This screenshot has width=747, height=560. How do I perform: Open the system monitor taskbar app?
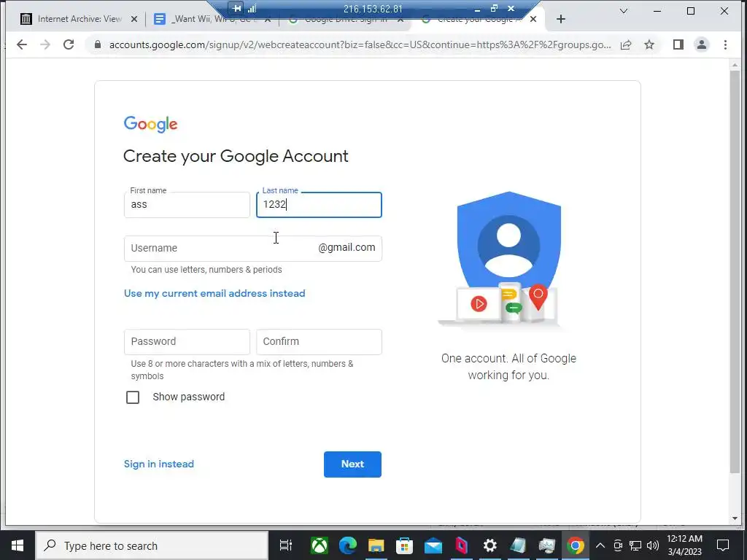(x=547, y=545)
